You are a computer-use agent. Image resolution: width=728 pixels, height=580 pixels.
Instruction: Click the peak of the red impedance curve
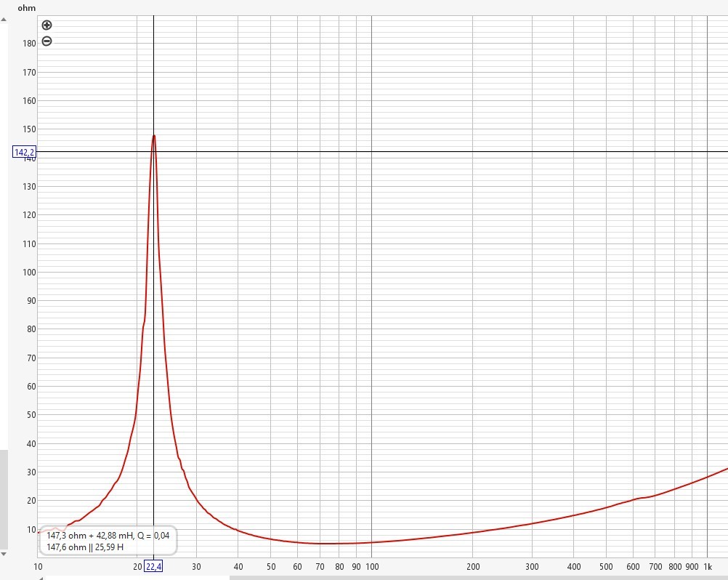(153, 135)
